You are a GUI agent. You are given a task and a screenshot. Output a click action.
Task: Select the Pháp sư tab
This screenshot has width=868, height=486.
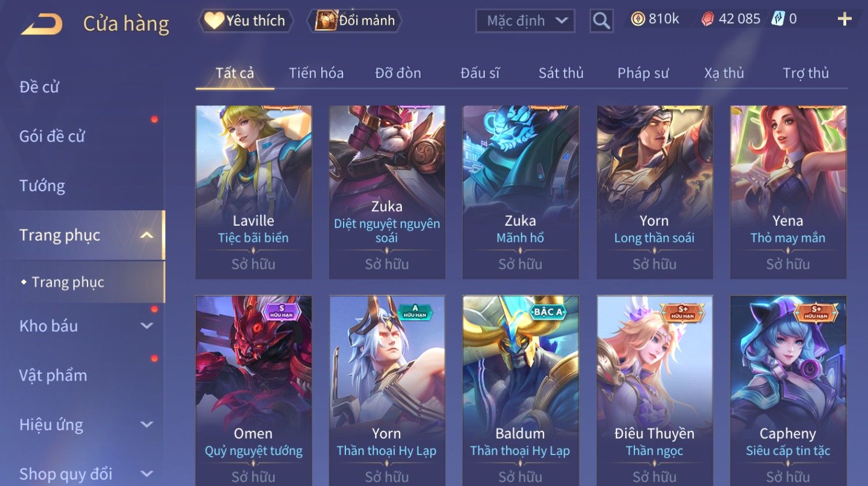tap(643, 73)
